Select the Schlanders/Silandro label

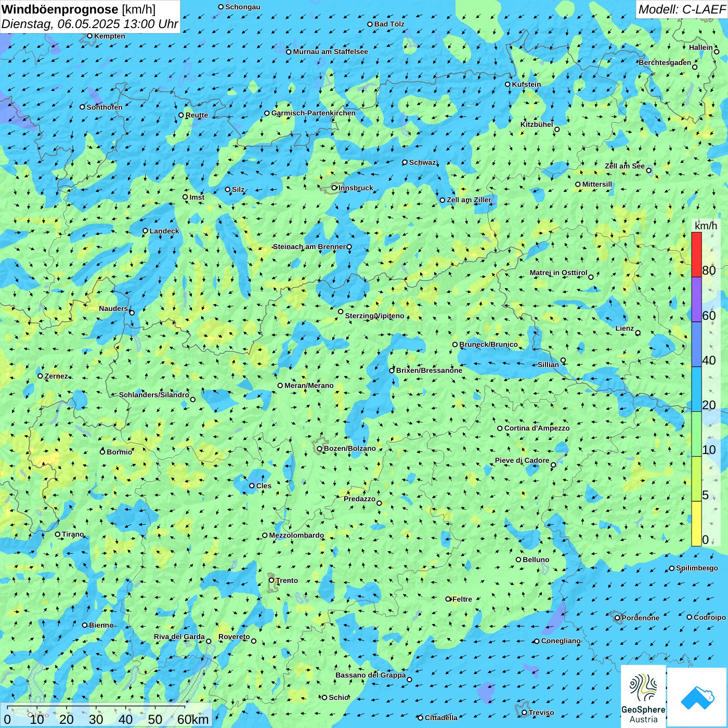pos(154,395)
